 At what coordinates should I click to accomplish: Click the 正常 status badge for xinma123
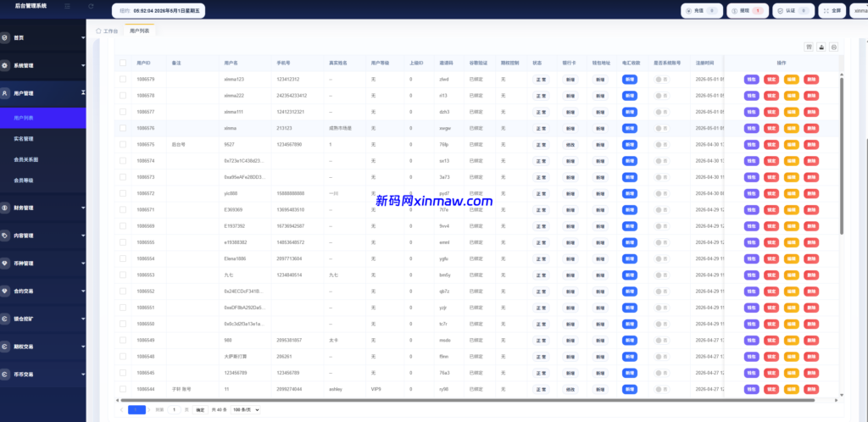click(541, 79)
